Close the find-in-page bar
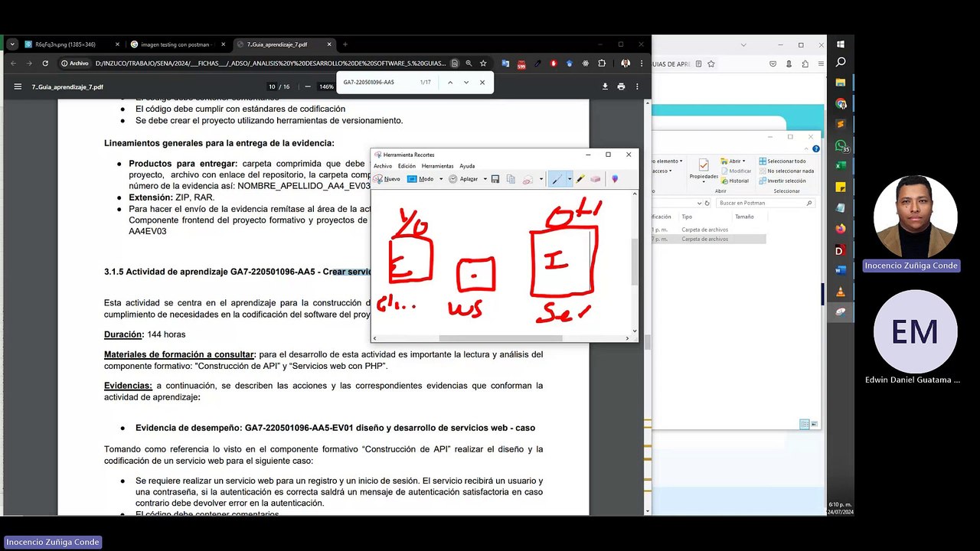The height and width of the screenshot is (551, 980). [x=482, y=82]
